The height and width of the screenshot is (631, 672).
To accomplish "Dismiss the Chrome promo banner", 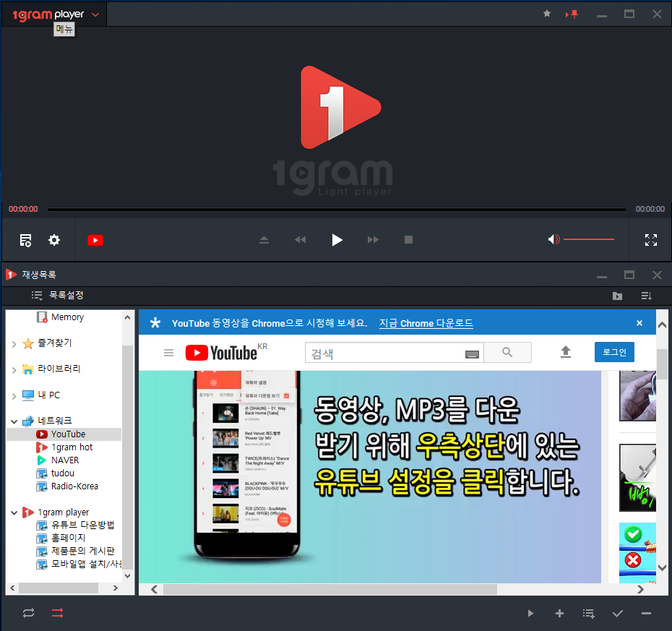I will click(639, 323).
